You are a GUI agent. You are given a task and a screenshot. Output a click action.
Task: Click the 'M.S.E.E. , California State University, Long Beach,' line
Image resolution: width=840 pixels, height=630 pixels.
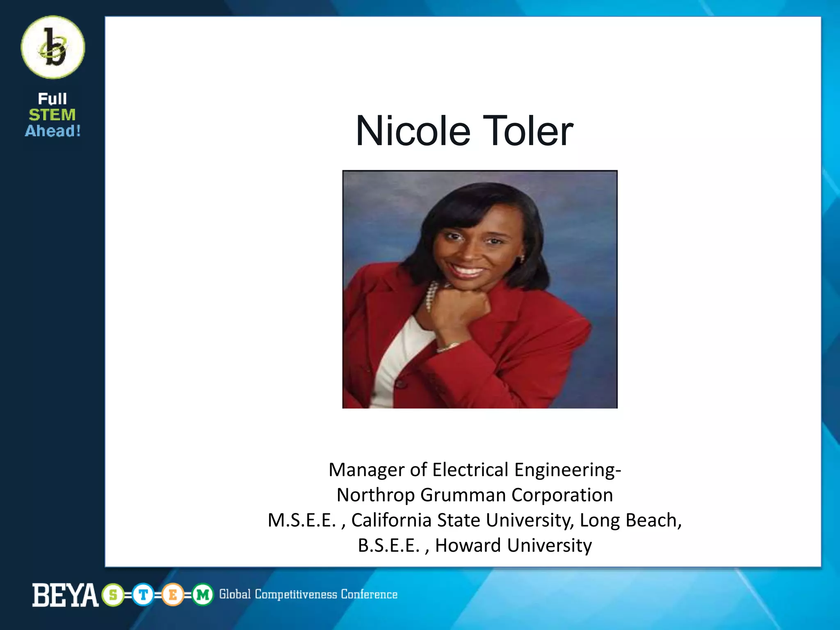click(475, 520)
